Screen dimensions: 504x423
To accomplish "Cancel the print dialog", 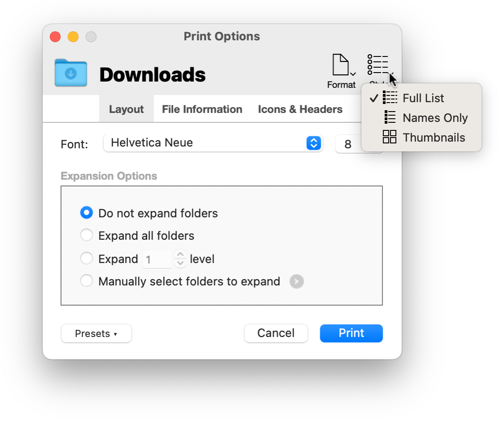I will [x=276, y=333].
